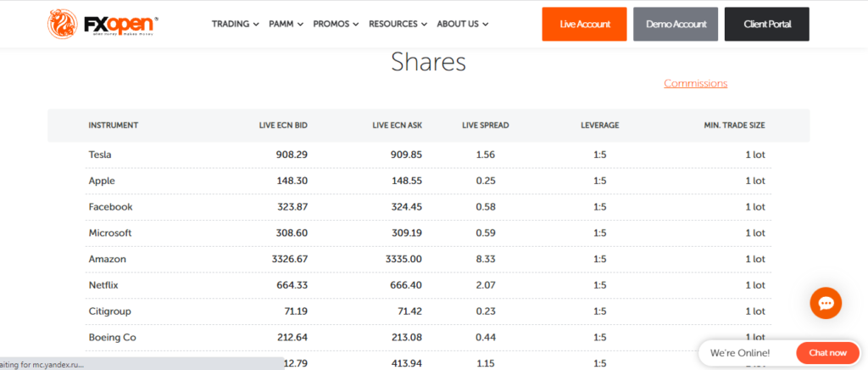
Task: Select the Apple instrument row
Action: (x=428, y=181)
